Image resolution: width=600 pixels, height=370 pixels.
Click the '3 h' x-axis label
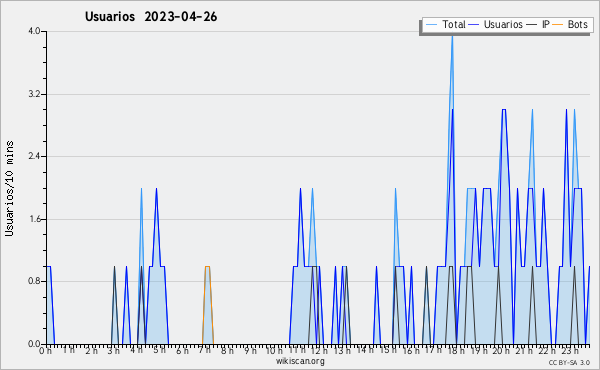click(x=114, y=350)
